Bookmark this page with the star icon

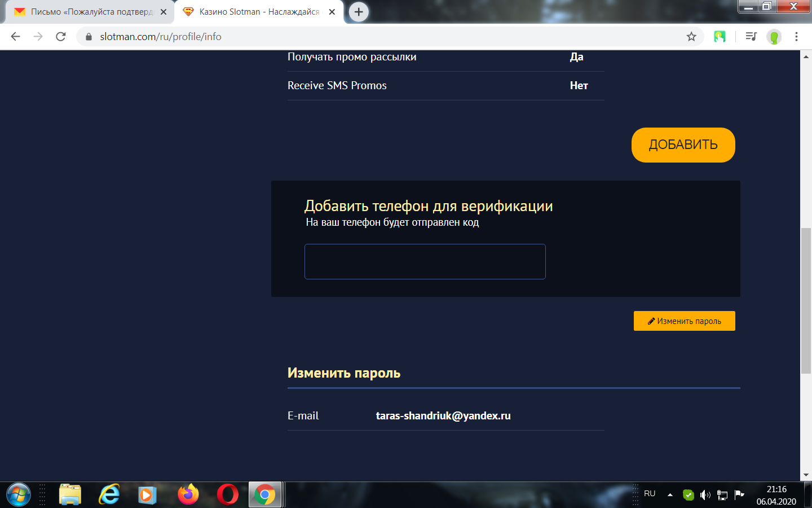(x=691, y=37)
